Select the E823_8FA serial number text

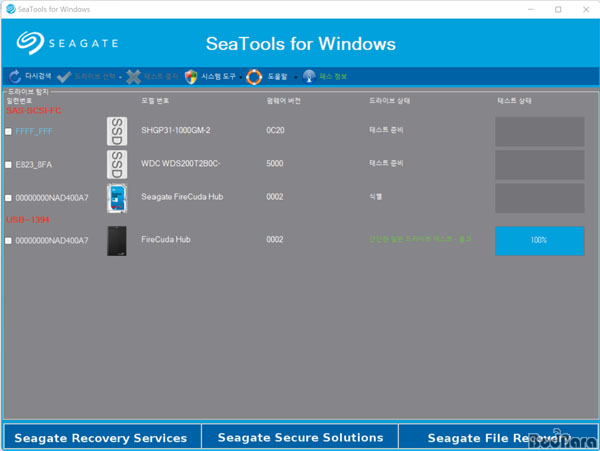tap(34, 165)
